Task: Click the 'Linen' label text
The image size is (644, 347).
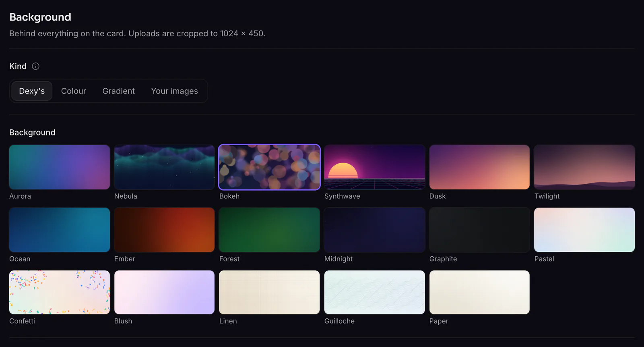Action: click(228, 321)
